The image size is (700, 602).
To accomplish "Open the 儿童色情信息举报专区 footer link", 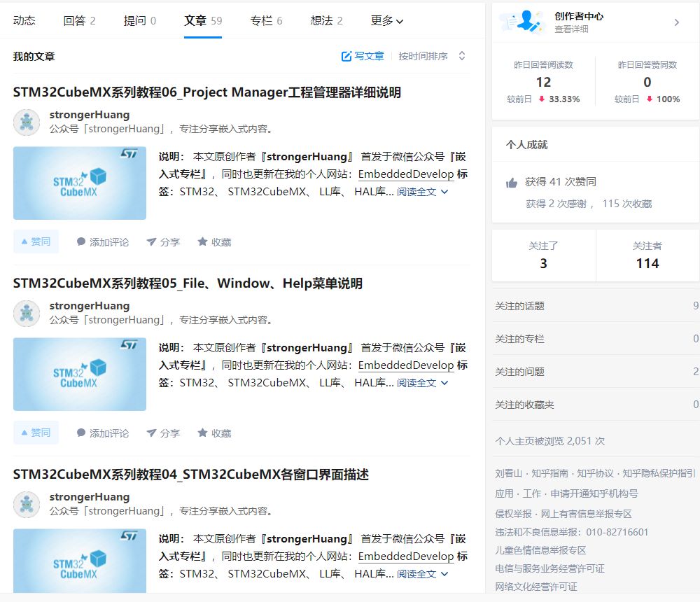I will point(540,550).
